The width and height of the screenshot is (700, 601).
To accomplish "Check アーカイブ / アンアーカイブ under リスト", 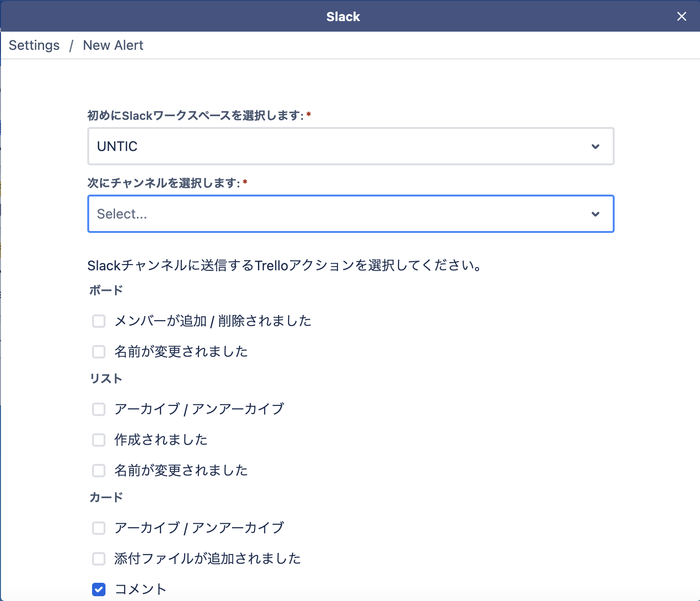I will coord(99,409).
